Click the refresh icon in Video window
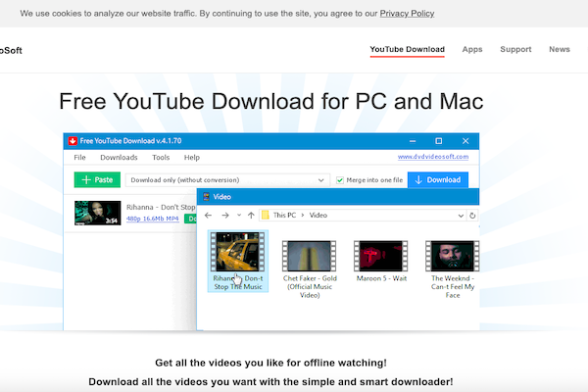 (472, 216)
